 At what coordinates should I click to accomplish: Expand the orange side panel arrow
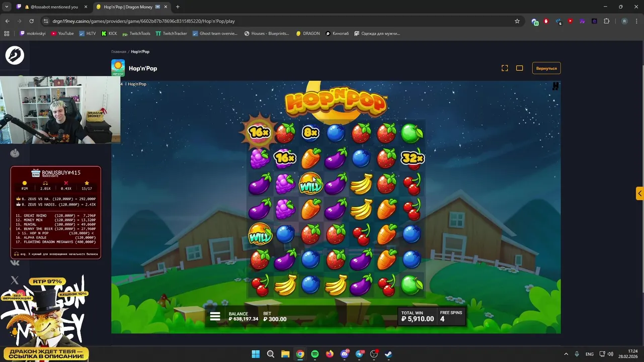(x=639, y=194)
